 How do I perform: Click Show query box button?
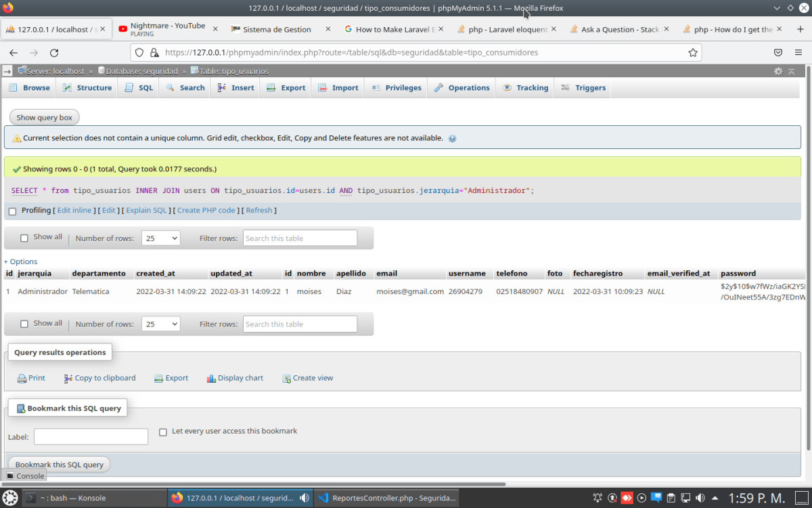44,117
